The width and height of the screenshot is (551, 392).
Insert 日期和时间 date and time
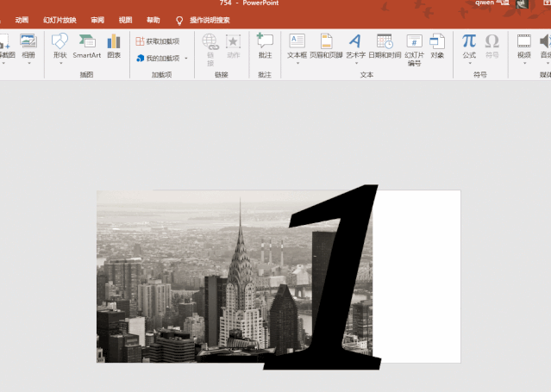pyautogui.click(x=385, y=46)
